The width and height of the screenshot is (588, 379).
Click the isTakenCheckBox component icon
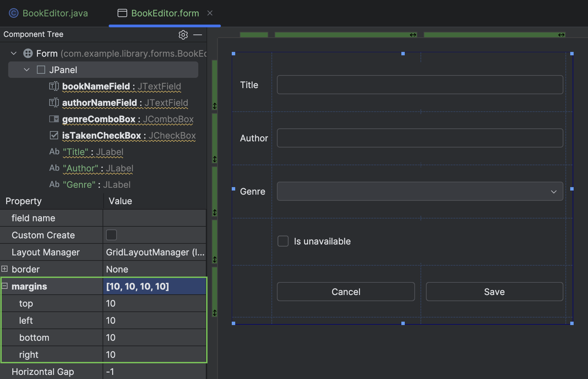(x=54, y=135)
